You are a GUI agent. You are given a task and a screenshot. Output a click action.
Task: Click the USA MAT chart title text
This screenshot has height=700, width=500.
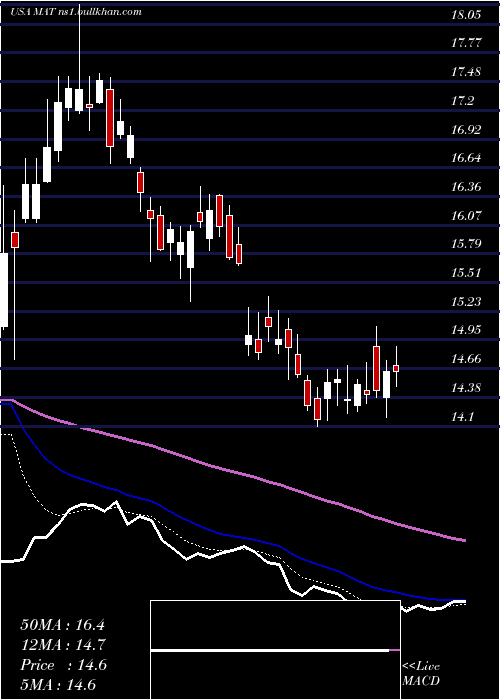point(76,11)
